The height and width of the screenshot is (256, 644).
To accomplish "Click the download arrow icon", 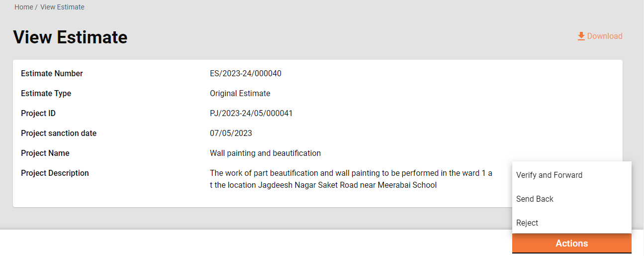I will tap(581, 36).
